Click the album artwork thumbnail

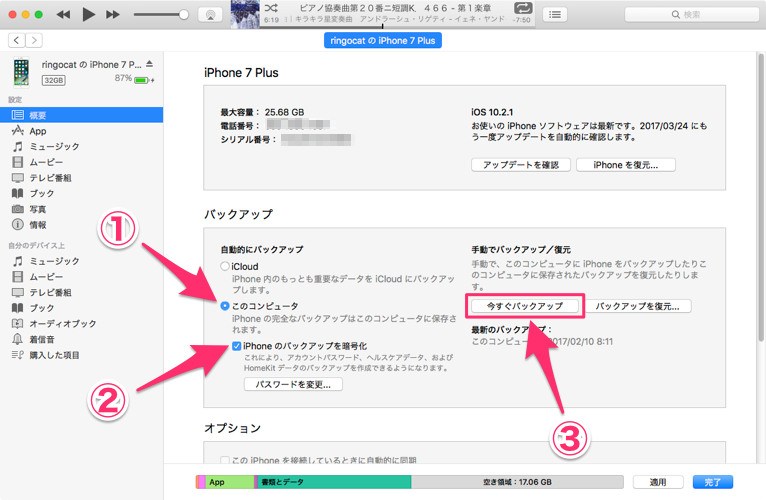click(x=245, y=14)
